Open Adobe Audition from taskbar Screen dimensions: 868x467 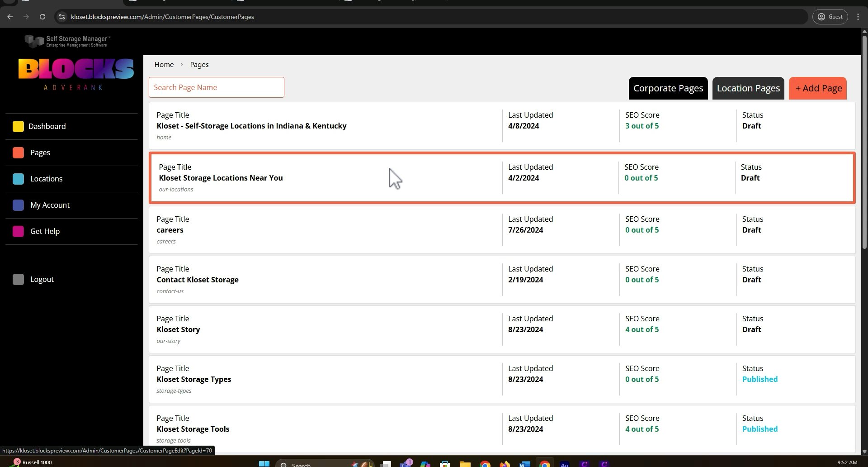[x=564, y=464]
